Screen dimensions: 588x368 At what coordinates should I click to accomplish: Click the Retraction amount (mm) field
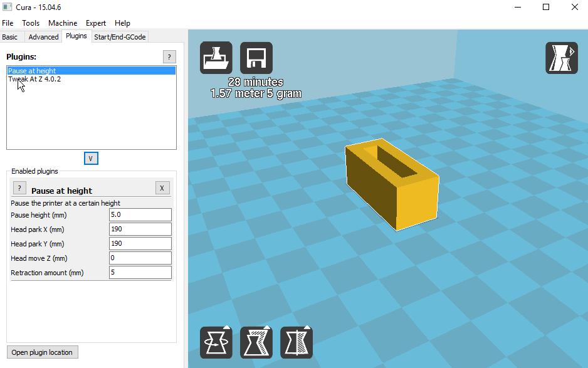coord(140,272)
